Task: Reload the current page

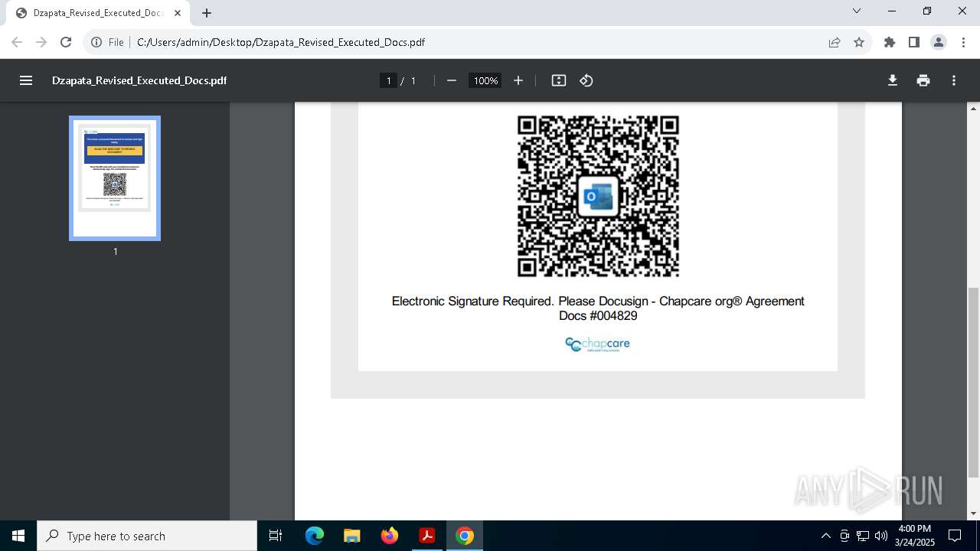Action: coord(66,42)
